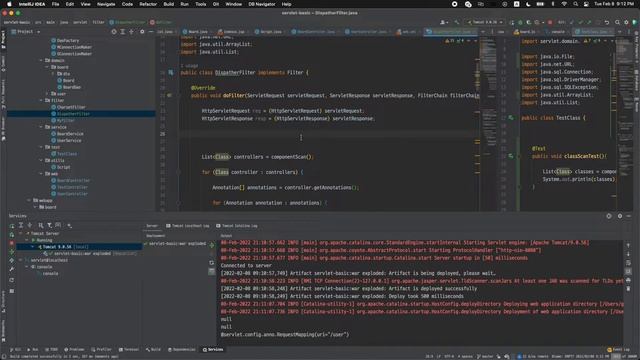This screenshot has width=640, height=360.
Task: Open the Project panel gear options
Action: click(x=142, y=31)
